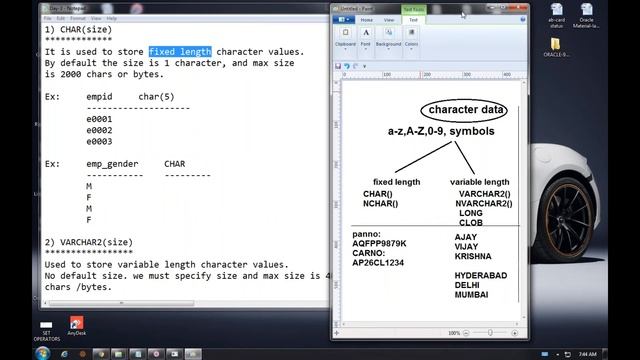Show hidden system tray icons arrow
Viewport: 640px width, 360px height.
tap(558, 354)
